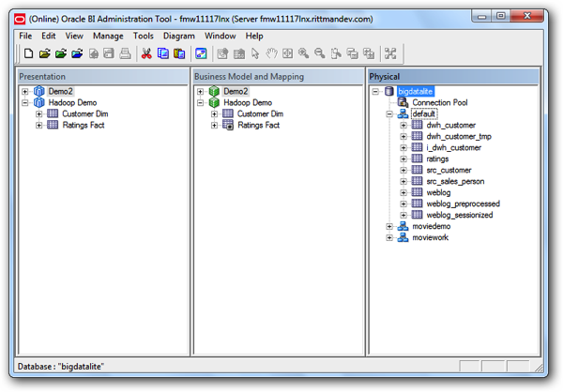Screen dimensions: 563x392
Task: Open the Manage menu
Action: coord(108,36)
